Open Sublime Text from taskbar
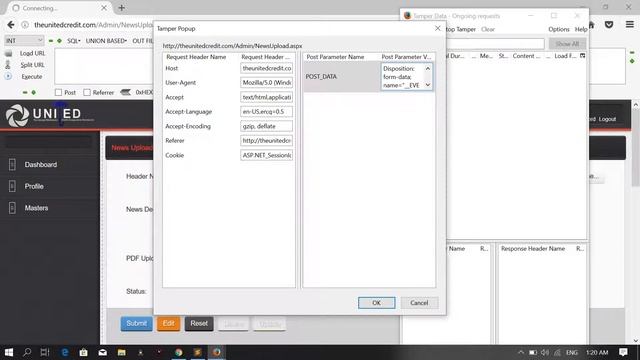This screenshot has width=640, height=360. click(x=198, y=352)
